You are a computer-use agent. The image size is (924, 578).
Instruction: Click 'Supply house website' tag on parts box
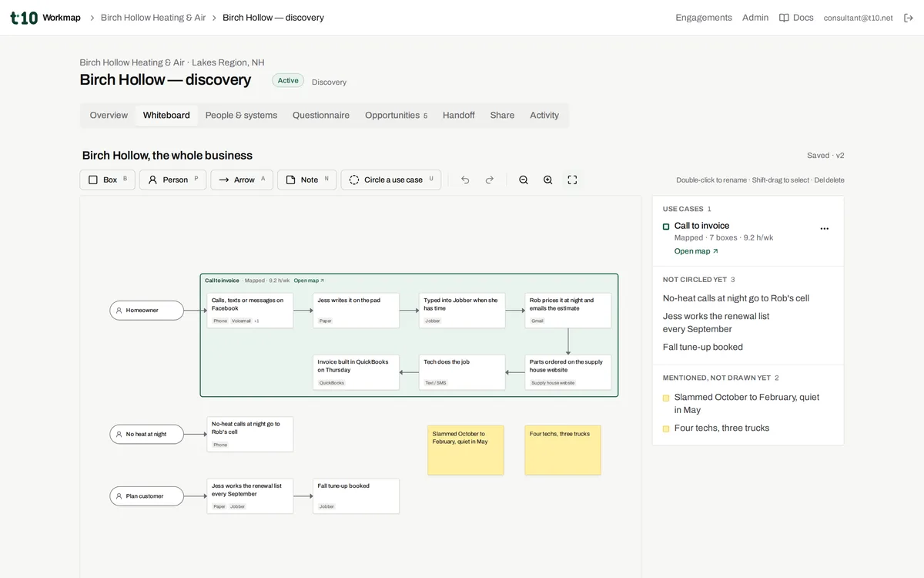click(553, 383)
